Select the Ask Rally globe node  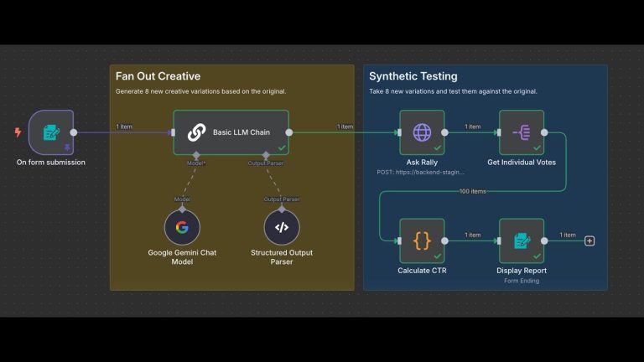tap(422, 132)
